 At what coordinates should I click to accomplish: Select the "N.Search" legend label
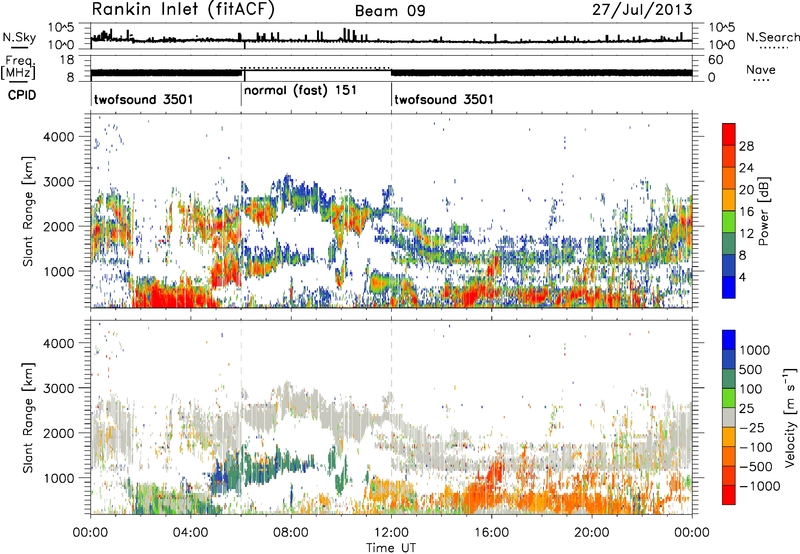[772, 37]
